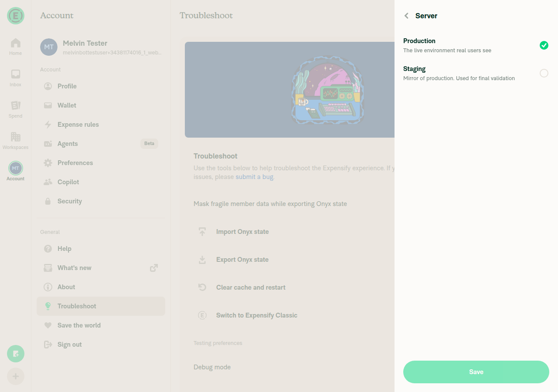Viewport: 558px width, 392px height.
Task: Open the Melvin Tester profile avatar
Action: click(49, 47)
